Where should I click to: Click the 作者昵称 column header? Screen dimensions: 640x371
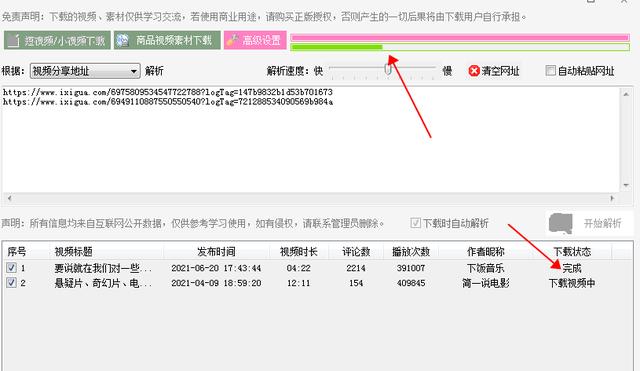[486, 251]
